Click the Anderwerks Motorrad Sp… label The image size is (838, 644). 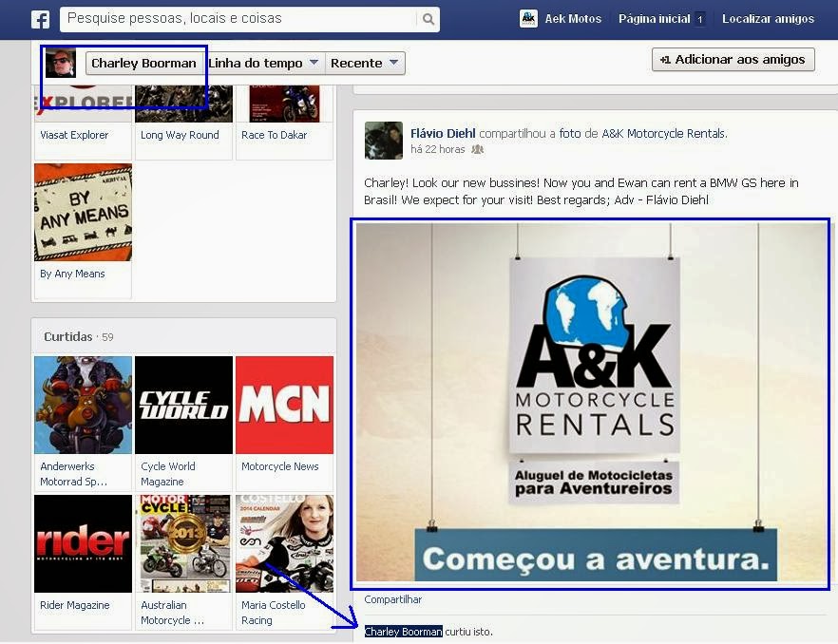[x=74, y=474]
